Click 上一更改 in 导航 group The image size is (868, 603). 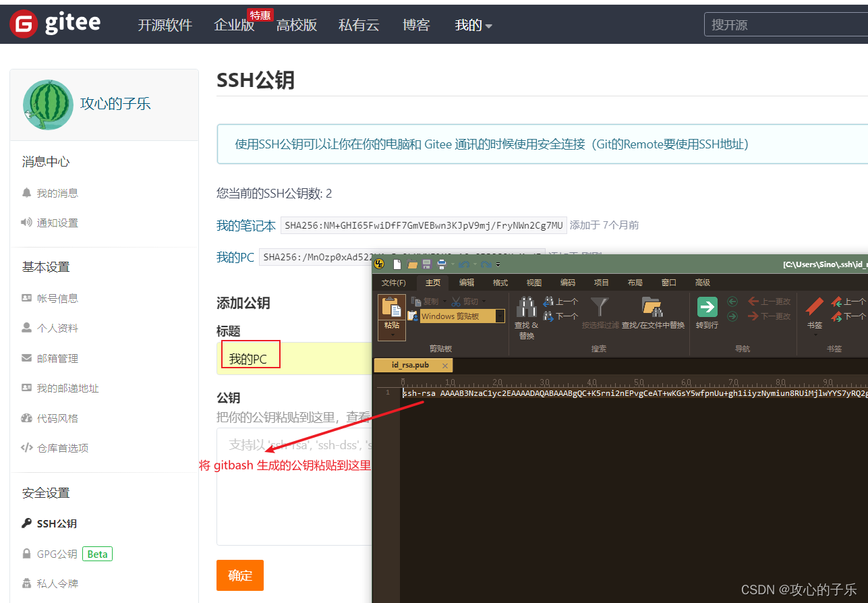coord(769,301)
